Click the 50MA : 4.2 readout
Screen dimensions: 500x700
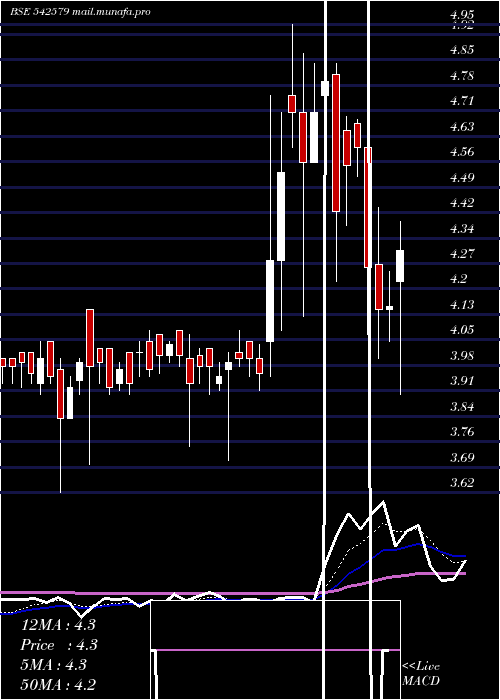[58, 685]
